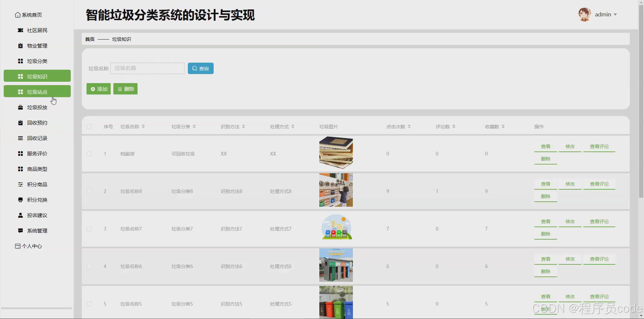This screenshot has height=319, width=644.
Task: Click the 添加 button
Action: (x=98, y=89)
